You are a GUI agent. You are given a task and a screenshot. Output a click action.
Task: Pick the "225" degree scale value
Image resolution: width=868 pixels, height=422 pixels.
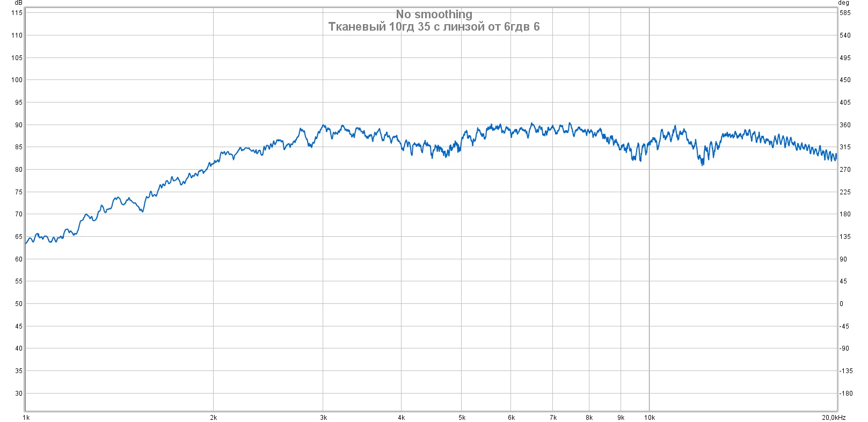tap(845, 192)
